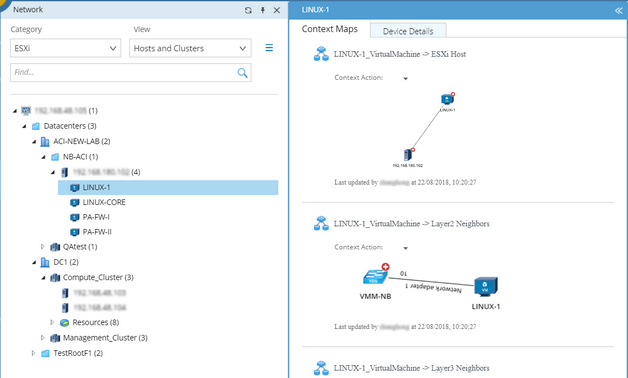Click the ESXi host icon in first context map
Screen dimensions: 628x378
pyautogui.click(x=408, y=155)
